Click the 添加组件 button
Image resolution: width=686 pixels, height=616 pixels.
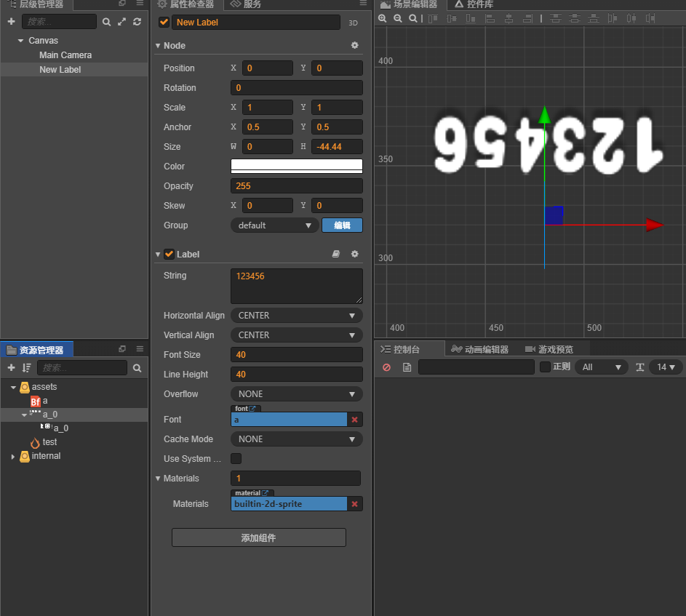point(258,538)
